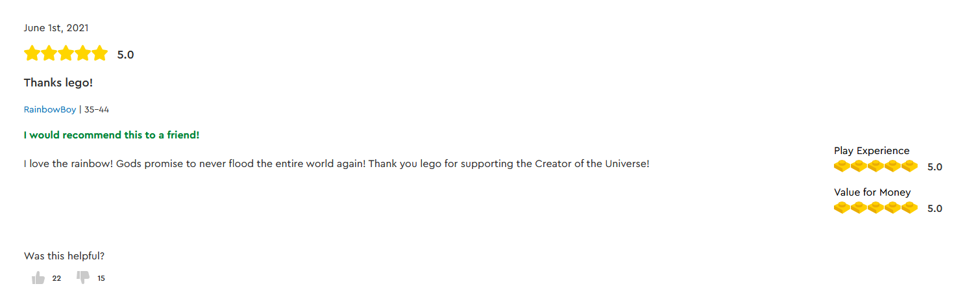Click the third gold star of overall rating
Screen dimensions: 980x299
pyautogui.click(x=66, y=53)
